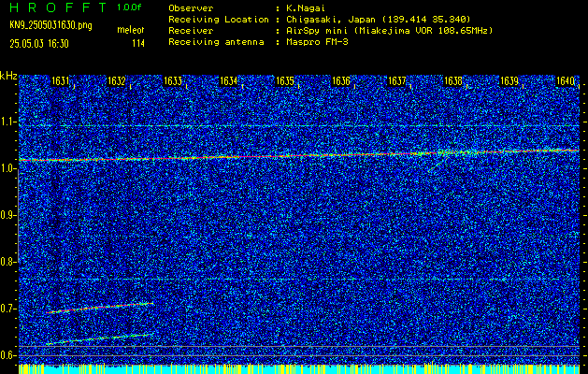The width and height of the screenshot is (588, 374).
Task: Click the 1.1 frequency axis label
Action: click(x=7, y=122)
